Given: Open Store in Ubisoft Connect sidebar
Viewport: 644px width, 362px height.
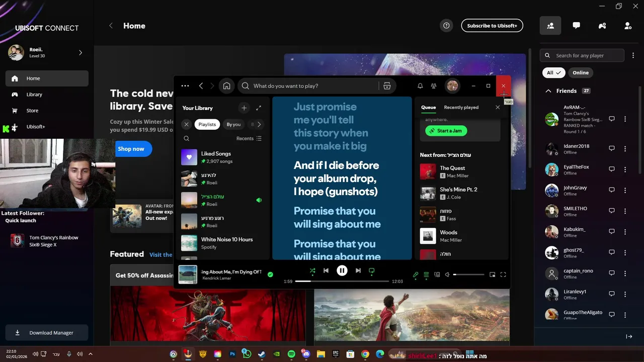Looking at the screenshot, I should (x=47, y=111).
